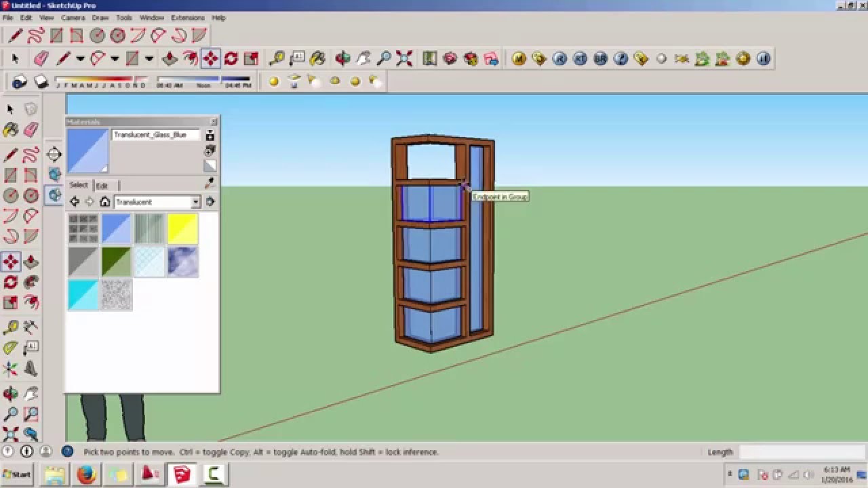Click the blue RT round toolbar button
Image resolution: width=868 pixels, height=488 pixels.
point(580,59)
